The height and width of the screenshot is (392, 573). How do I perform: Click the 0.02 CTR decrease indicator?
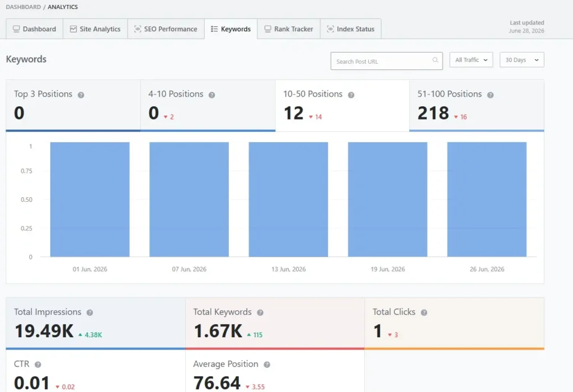pyautogui.click(x=65, y=386)
